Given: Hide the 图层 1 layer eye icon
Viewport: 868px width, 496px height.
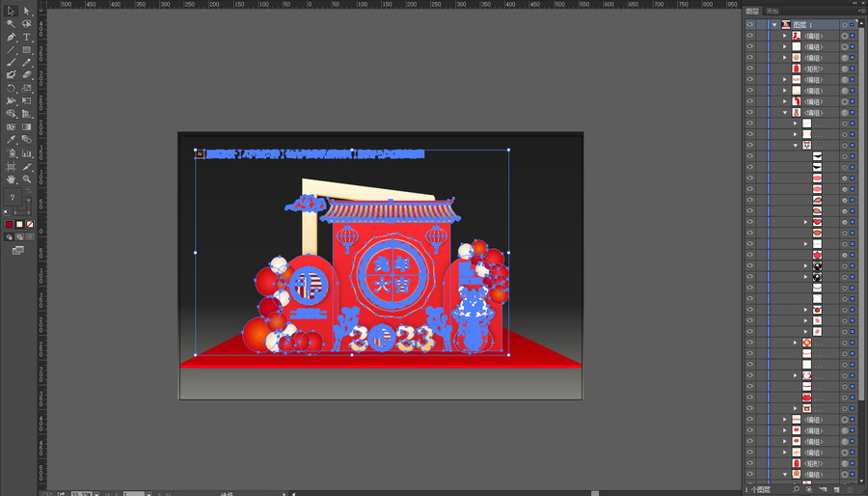Looking at the screenshot, I should pyautogui.click(x=750, y=24).
